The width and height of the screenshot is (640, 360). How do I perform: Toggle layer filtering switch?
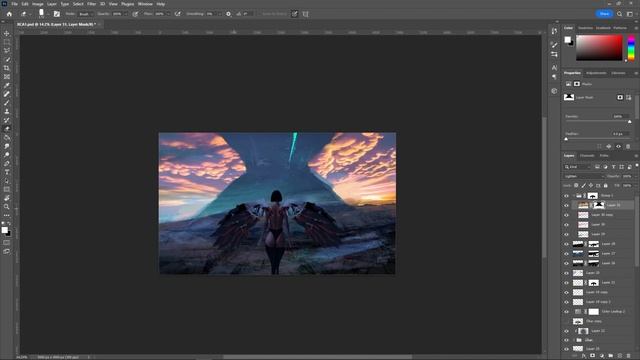coord(637,165)
